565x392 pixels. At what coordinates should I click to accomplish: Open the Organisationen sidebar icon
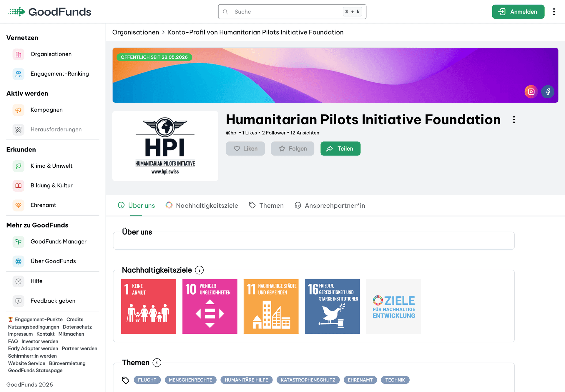point(19,54)
